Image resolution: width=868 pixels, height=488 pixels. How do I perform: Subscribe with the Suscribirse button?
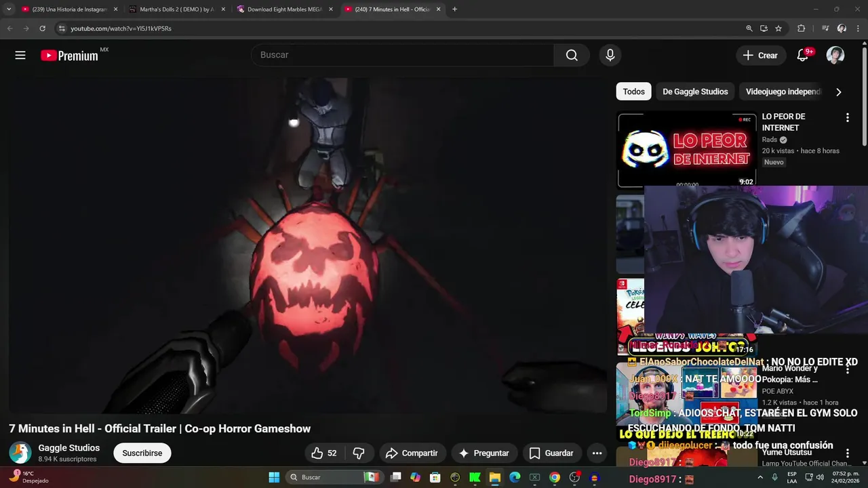tap(142, 453)
